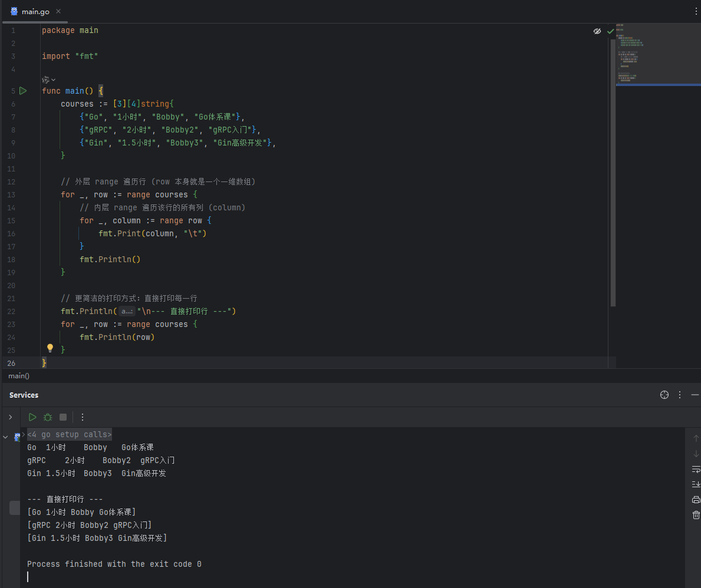Toggle reader mode eye icon

point(597,31)
